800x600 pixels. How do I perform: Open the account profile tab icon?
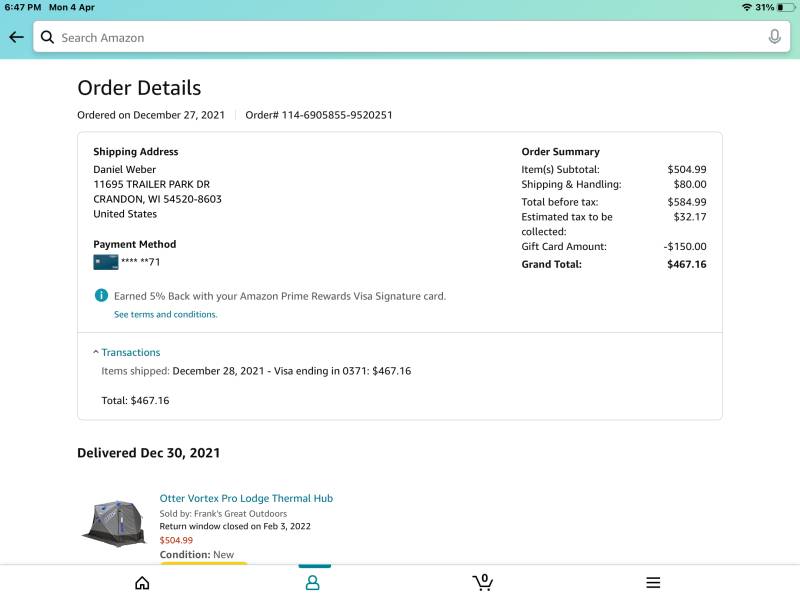(313, 583)
